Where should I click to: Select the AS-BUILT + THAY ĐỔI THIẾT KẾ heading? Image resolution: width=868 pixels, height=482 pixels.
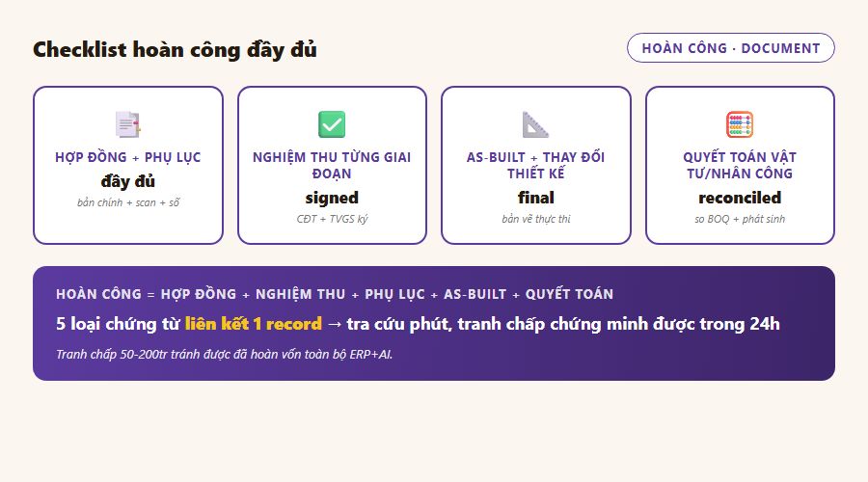535,166
